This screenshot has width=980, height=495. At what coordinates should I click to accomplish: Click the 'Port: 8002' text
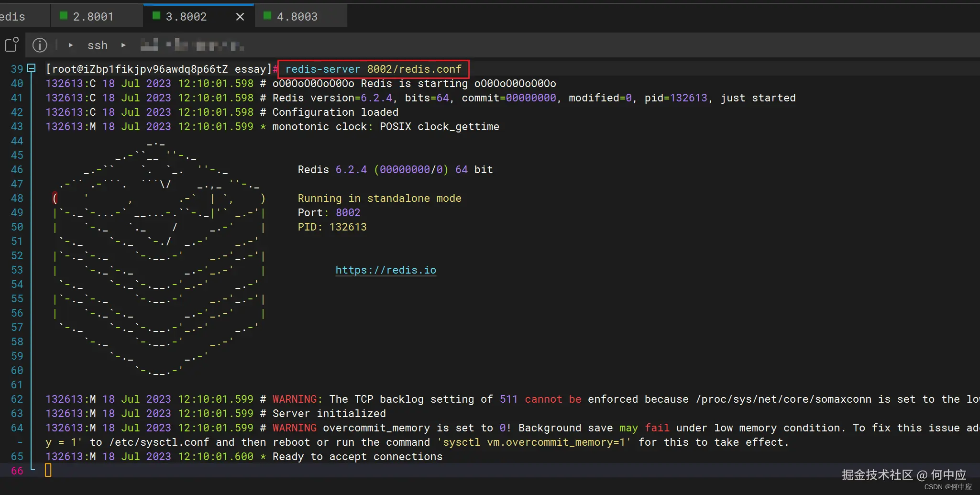[x=329, y=213]
